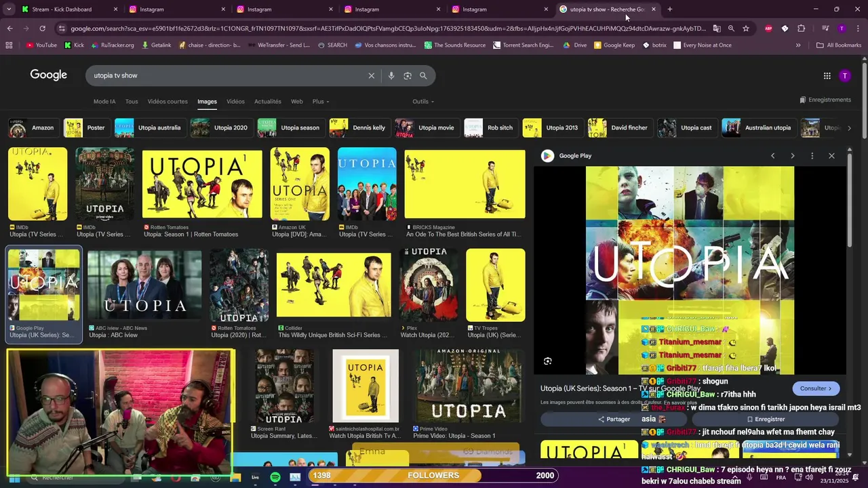Open the Every Noise at Once bookmark
This screenshot has width=868, height=488.
point(702,45)
